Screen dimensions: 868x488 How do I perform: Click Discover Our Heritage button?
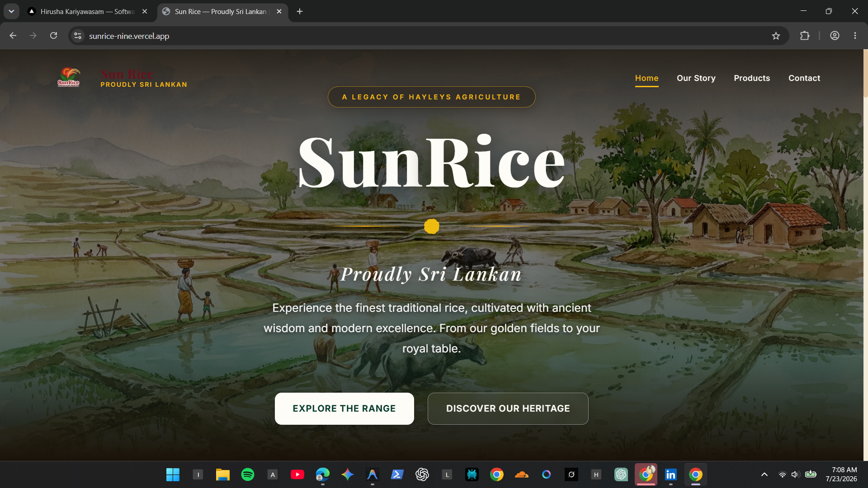pos(508,408)
